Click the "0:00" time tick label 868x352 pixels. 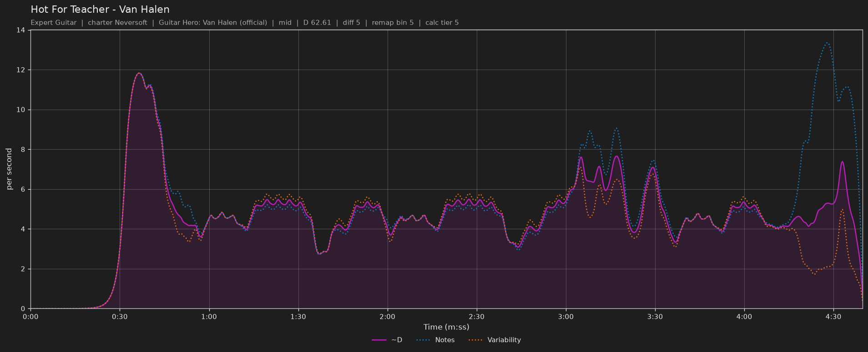point(30,317)
